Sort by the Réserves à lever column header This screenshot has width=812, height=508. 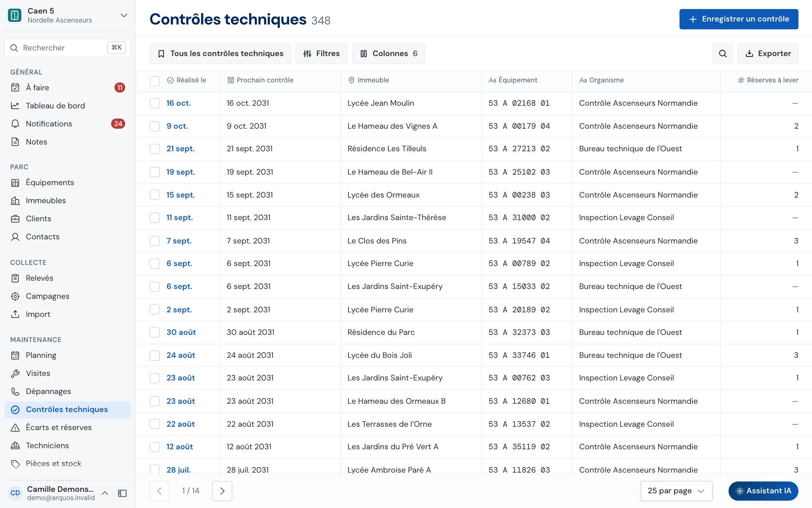pos(768,80)
